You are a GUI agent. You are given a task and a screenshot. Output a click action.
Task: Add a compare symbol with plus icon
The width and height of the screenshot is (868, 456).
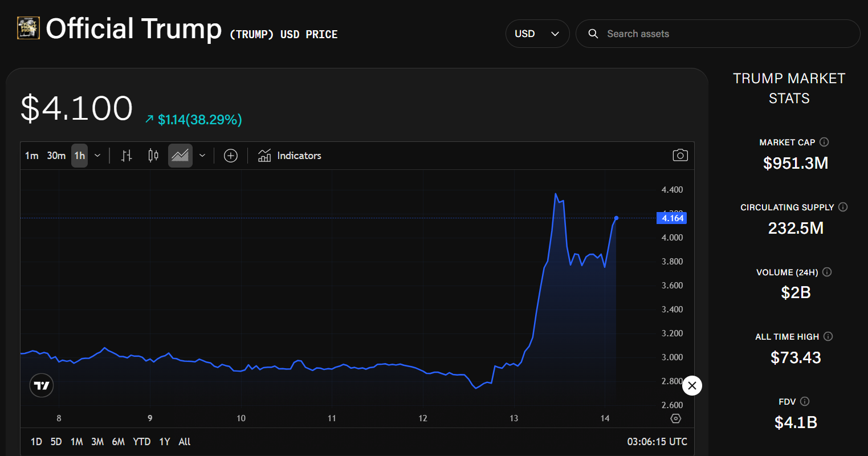[x=230, y=156]
